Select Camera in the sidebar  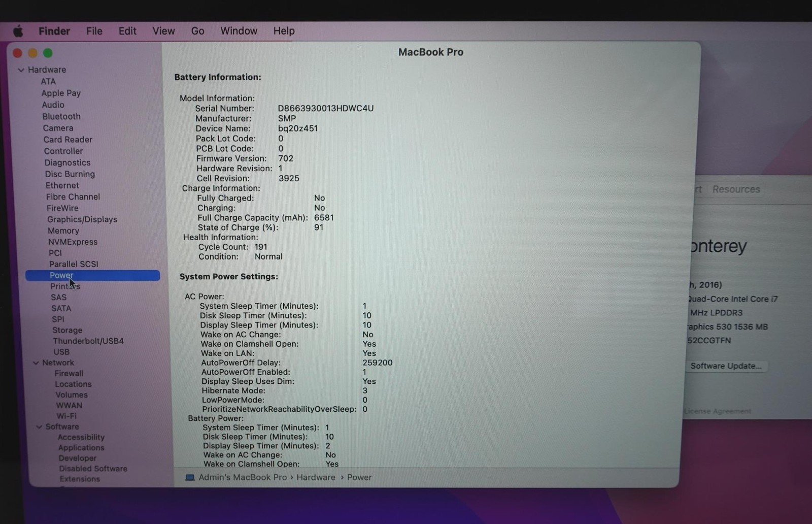click(58, 128)
